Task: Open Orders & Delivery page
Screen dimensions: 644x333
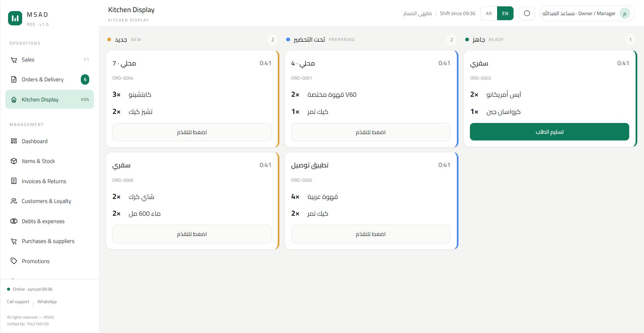Action: point(50,80)
